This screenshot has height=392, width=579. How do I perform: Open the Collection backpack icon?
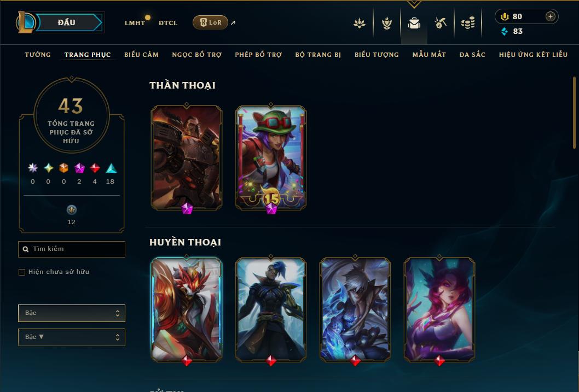[x=414, y=23]
